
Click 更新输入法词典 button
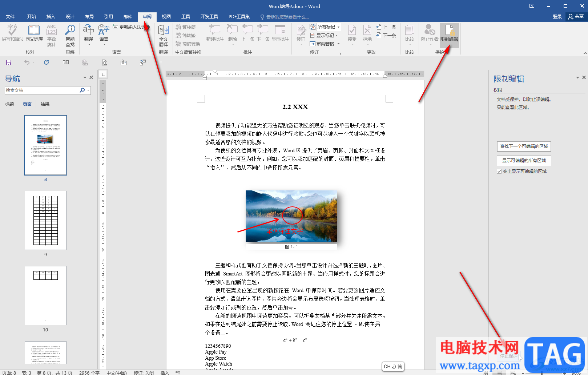click(x=131, y=27)
